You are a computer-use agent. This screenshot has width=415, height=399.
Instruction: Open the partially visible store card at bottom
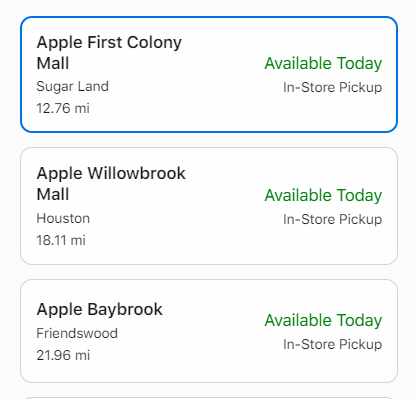209,398
